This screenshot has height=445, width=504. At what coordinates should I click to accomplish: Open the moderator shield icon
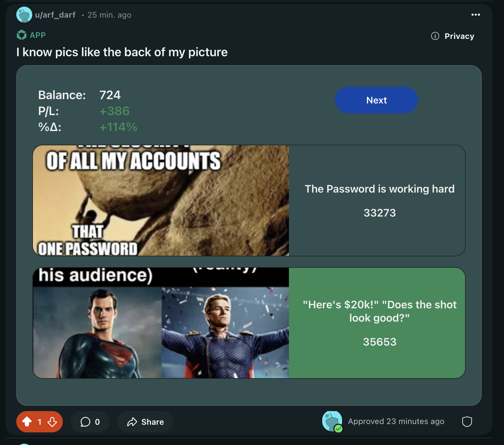[x=467, y=422]
